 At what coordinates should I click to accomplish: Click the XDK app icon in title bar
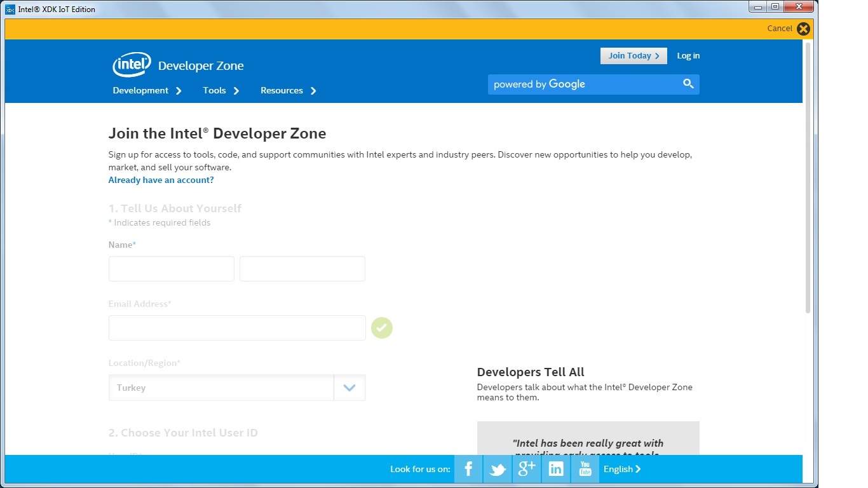coord(10,10)
